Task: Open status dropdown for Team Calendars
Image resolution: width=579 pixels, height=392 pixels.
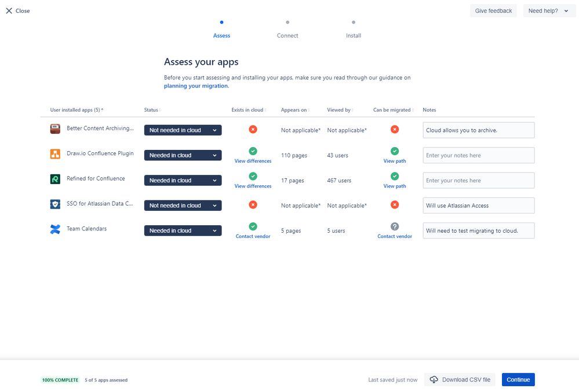Action: 183,230
